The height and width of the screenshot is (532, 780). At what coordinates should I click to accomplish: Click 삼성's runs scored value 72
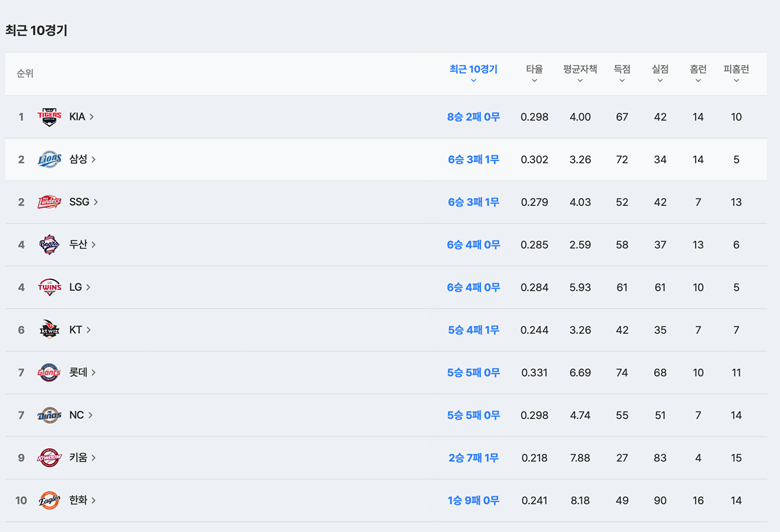coord(622,160)
